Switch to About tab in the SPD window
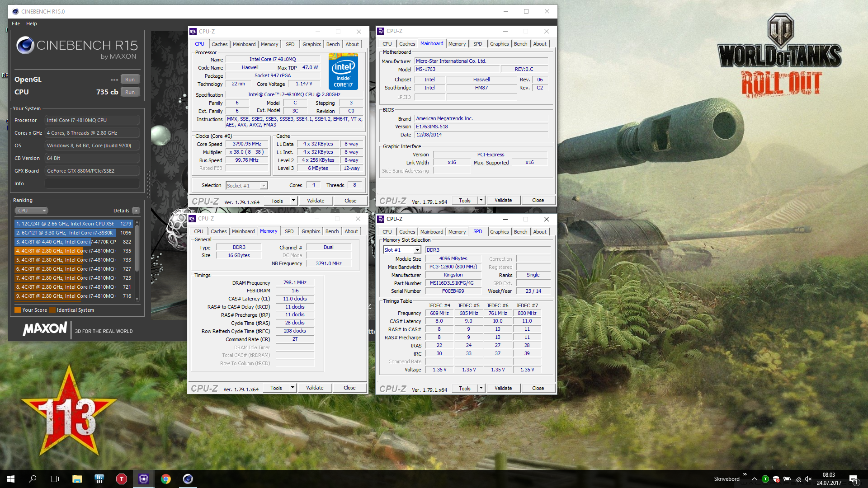This screenshot has width=868, height=488. (x=540, y=232)
